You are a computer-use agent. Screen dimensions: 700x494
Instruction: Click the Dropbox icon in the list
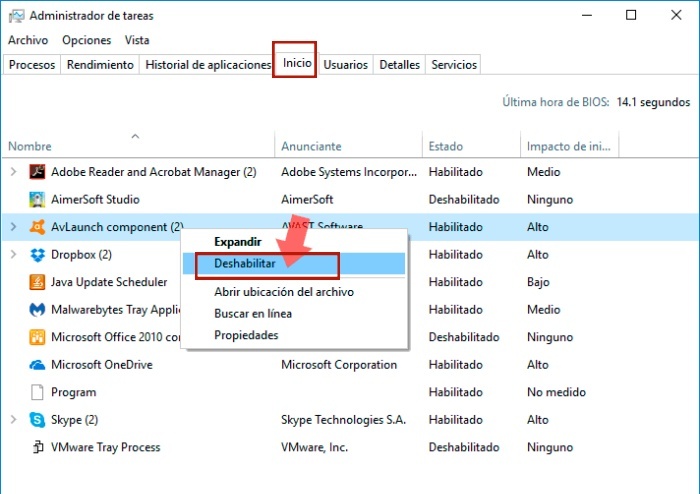(x=37, y=255)
